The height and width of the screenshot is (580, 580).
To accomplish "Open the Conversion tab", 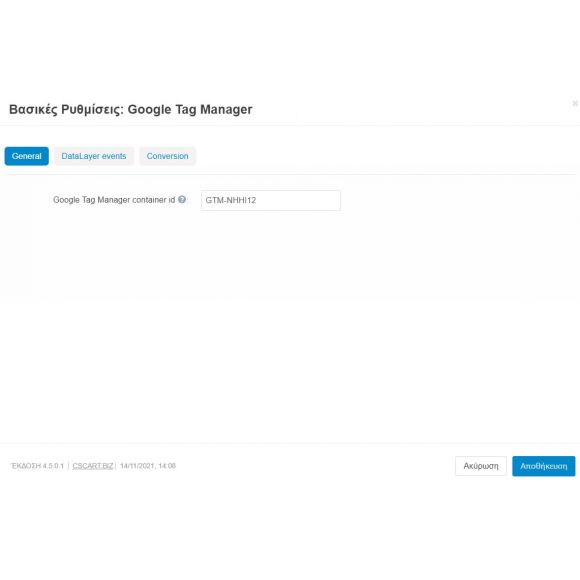I will pyautogui.click(x=167, y=156).
